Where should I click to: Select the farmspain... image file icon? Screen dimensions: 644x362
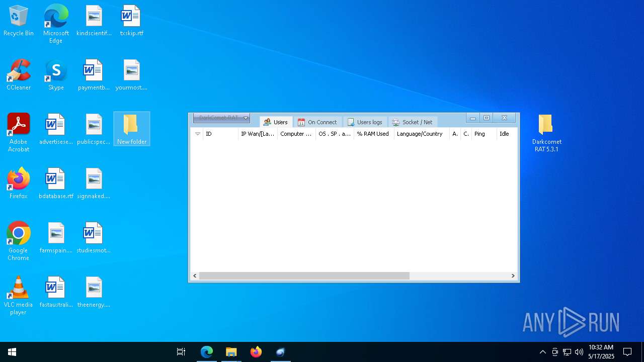pyautogui.click(x=56, y=238)
